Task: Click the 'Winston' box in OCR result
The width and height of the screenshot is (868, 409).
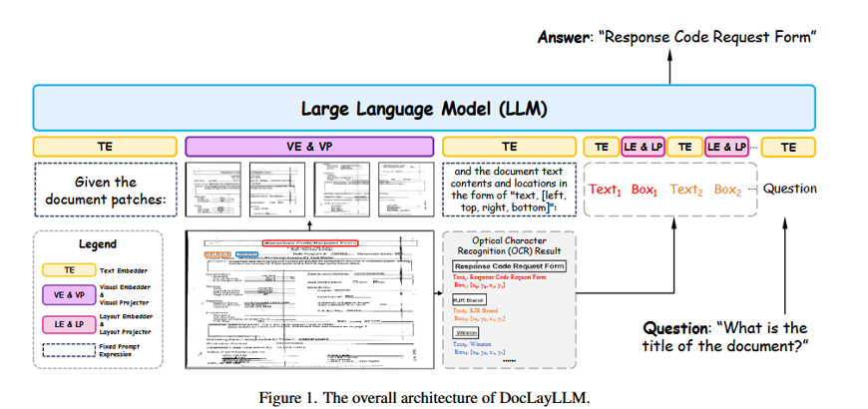Action: click(x=466, y=330)
